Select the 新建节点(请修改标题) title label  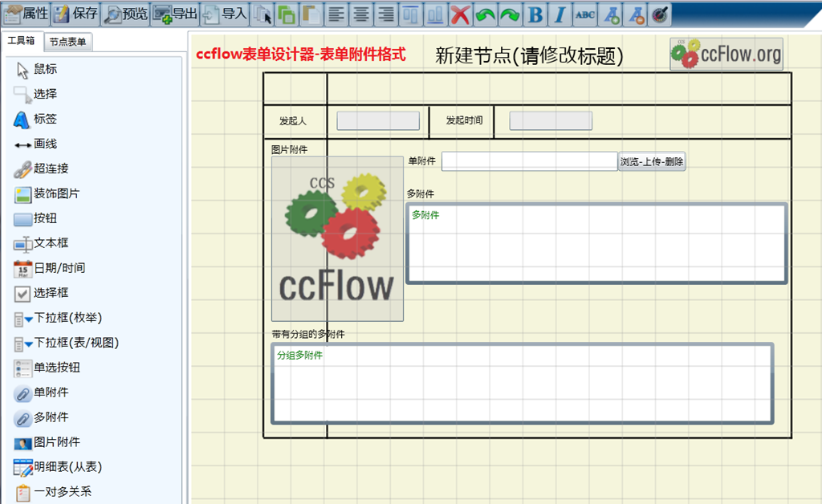530,55
